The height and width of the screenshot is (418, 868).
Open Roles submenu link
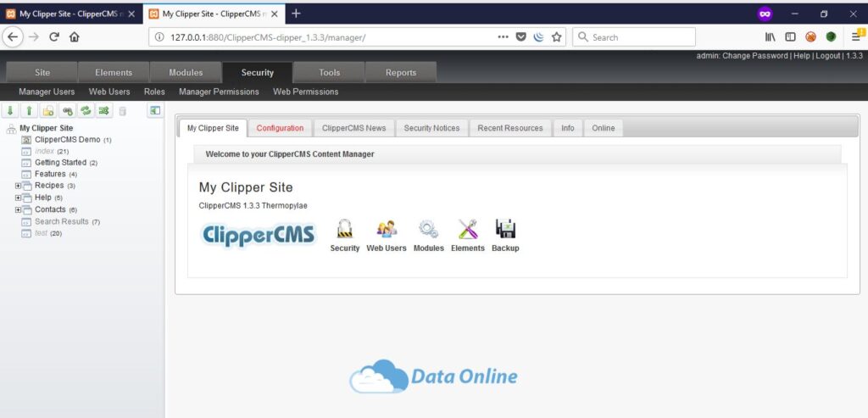[154, 92]
